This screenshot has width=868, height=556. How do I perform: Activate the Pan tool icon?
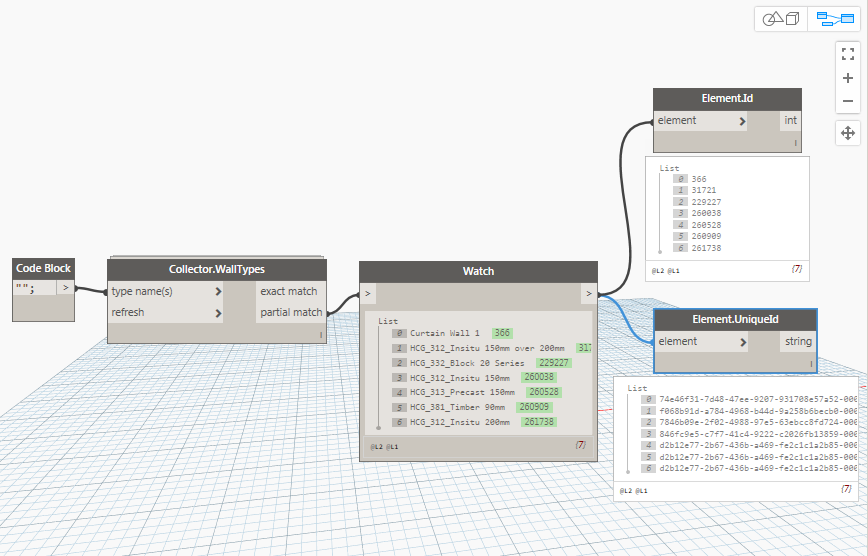[848, 133]
